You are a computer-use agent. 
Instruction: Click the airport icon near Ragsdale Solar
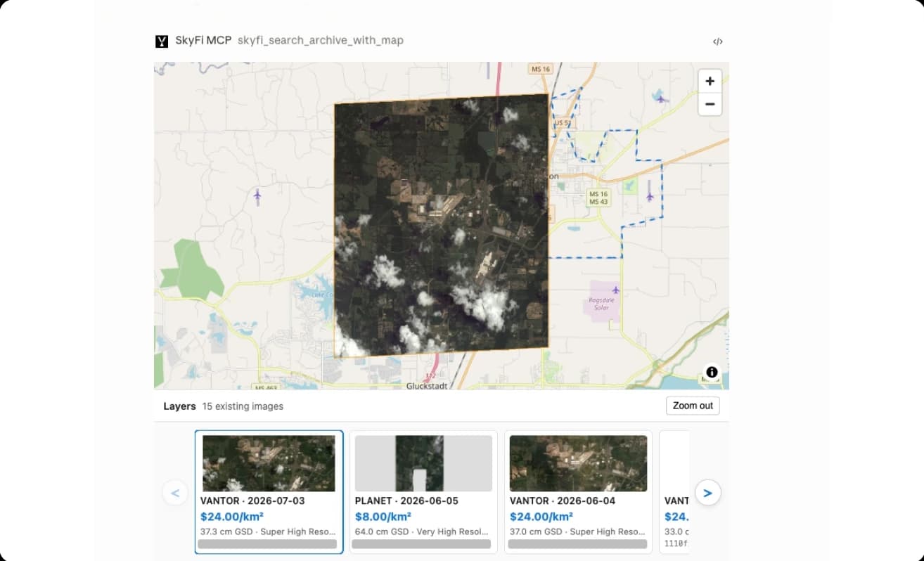[x=616, y=290]
